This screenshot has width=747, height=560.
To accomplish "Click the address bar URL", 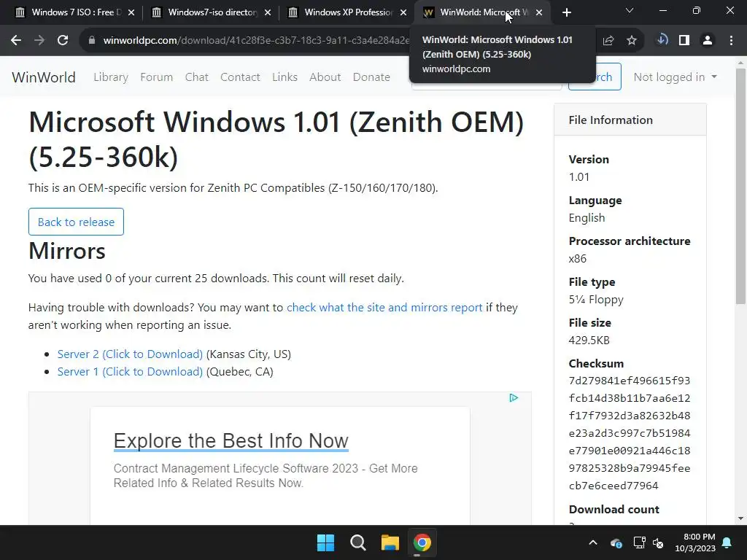I will (x=256, y=41).
